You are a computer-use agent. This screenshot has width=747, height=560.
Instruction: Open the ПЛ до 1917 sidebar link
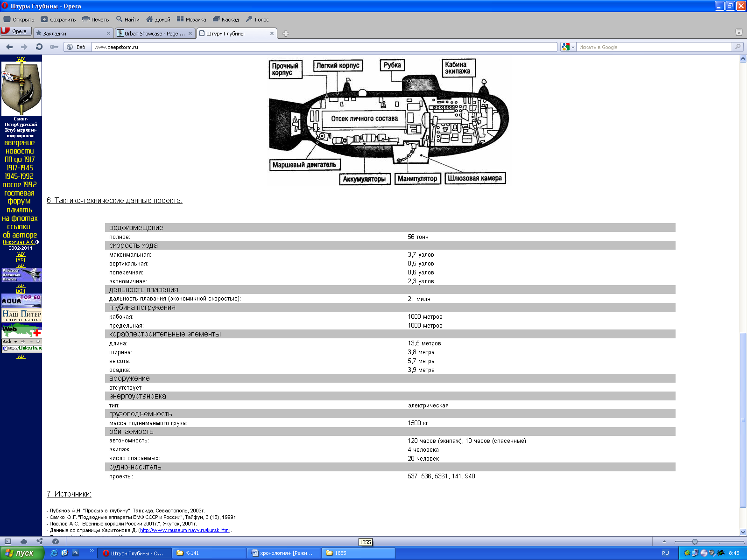pyautogui.click(x=20, y=160)
